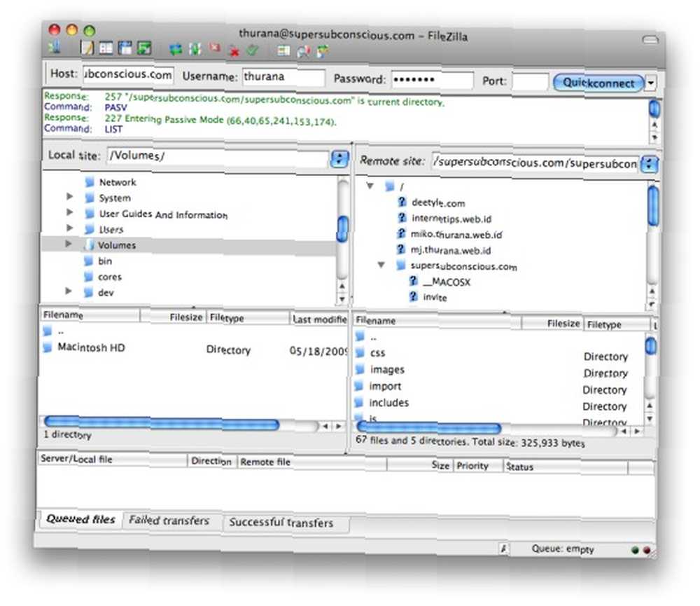The height and width of the screenshot is (606, 700).
Task: Toggle synchronized browsing
Action: click(x=322, y=51)
